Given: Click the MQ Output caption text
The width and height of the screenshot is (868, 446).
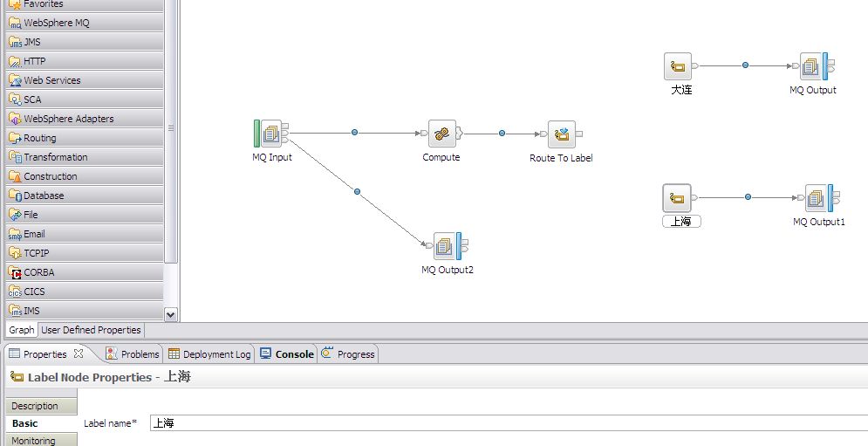Looking at the screenshot, I should click(813, 90).
